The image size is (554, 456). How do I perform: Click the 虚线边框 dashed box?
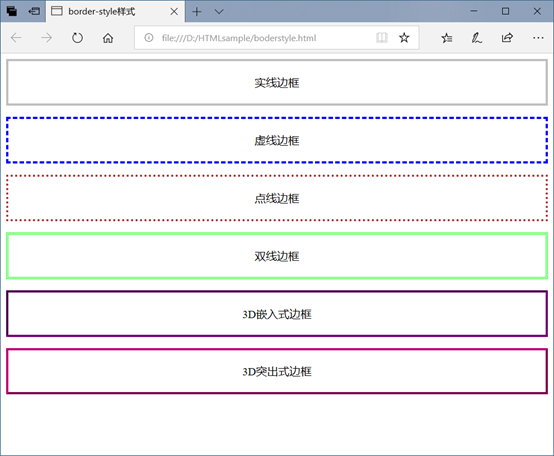point(277,140)
